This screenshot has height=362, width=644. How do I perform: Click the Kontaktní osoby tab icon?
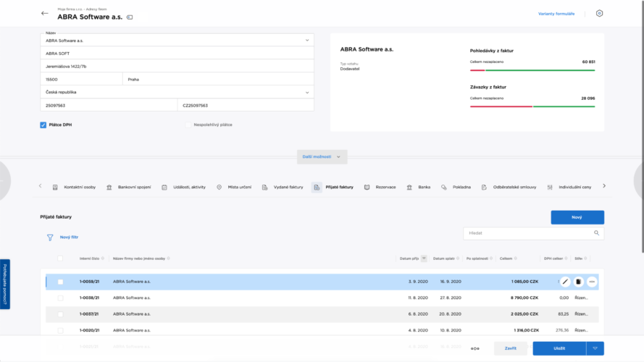55,188
